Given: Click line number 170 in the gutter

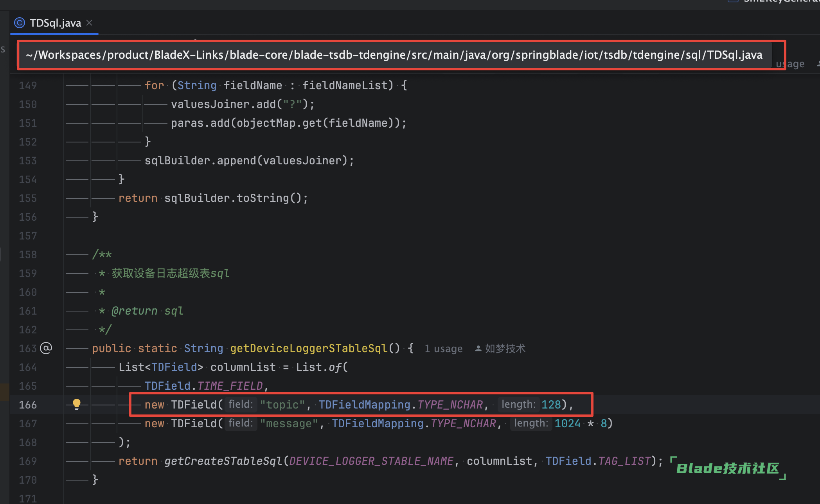Looking at the screenshot, I should (28, 480).
